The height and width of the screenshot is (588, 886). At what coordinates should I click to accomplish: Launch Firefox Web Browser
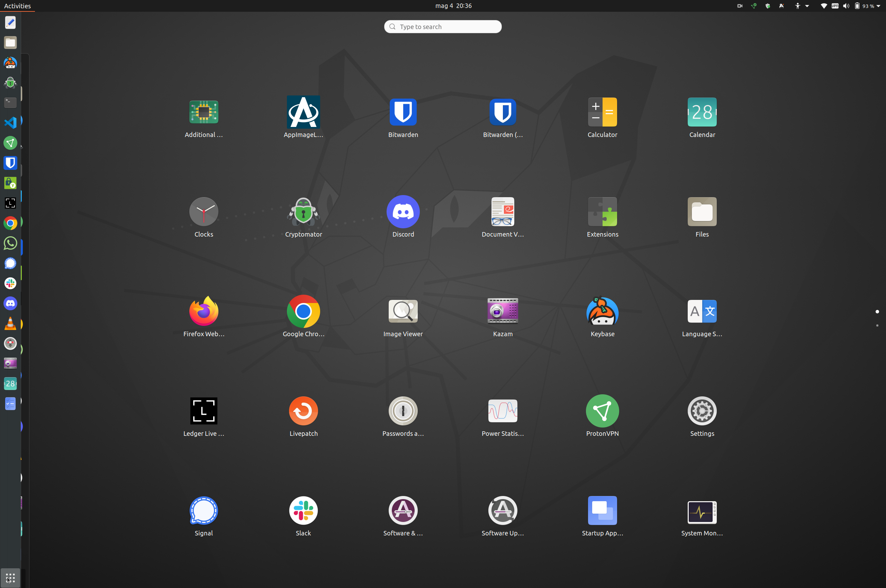pos(204,311)
